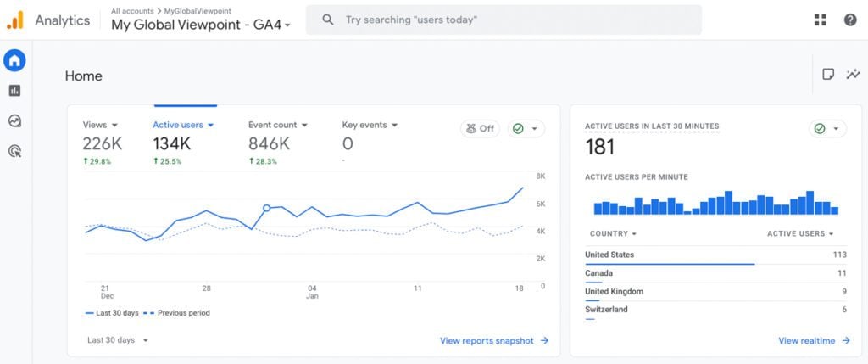The width and height of the screenshot is (868, 364).
Task: Click the green checkmark in the chart card
Action: [518, 128]
